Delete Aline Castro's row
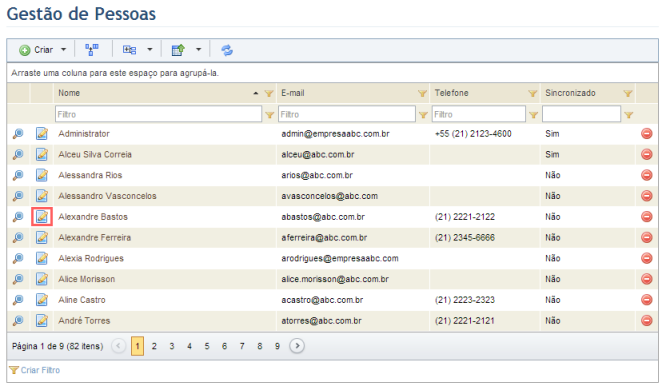 click(646, 300)
